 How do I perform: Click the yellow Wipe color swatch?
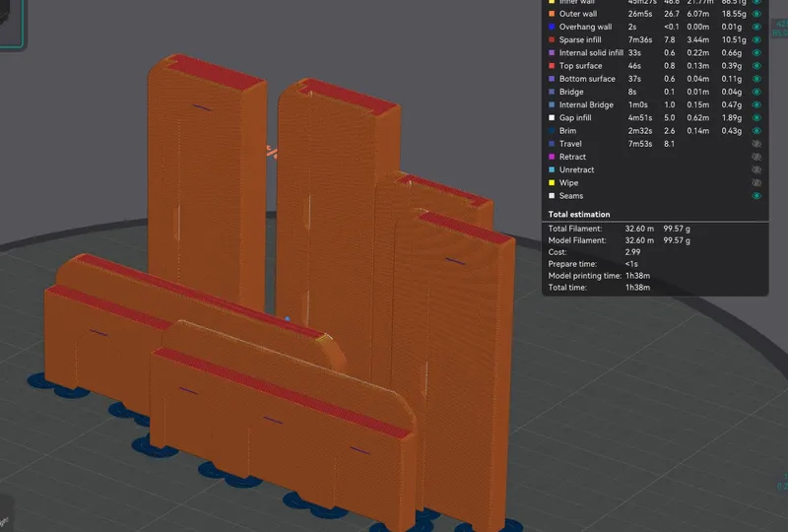point(551,183)
